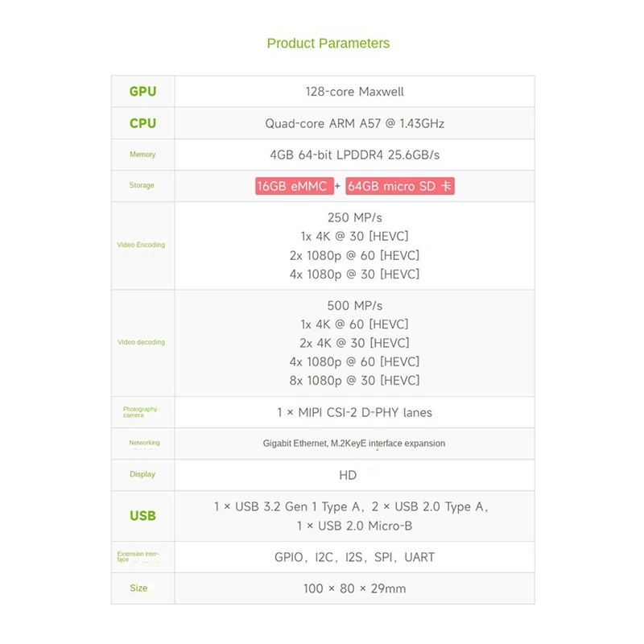
Task: Click the HD display value
Action: (x=348, y=475)
